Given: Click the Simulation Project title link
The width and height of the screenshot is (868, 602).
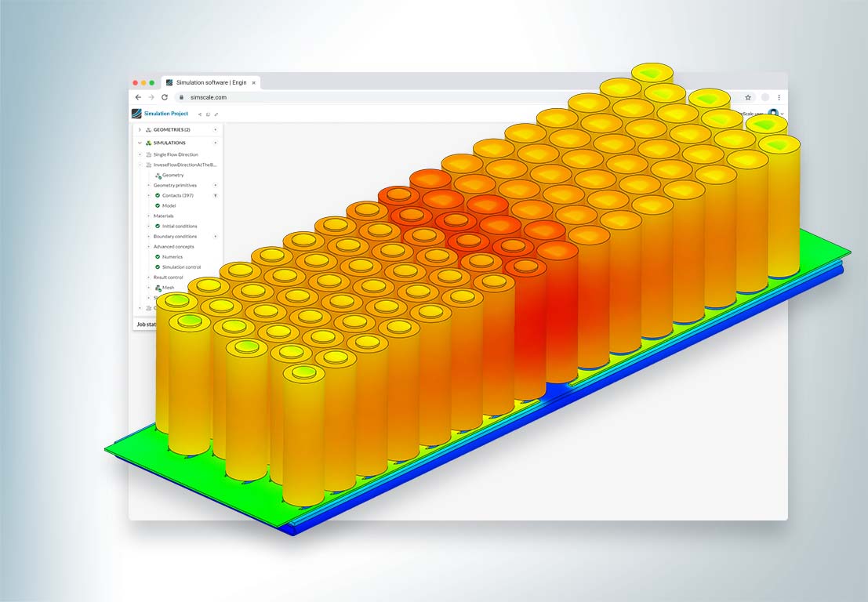Looking at the screenshot, I should (x=166, y=114).
